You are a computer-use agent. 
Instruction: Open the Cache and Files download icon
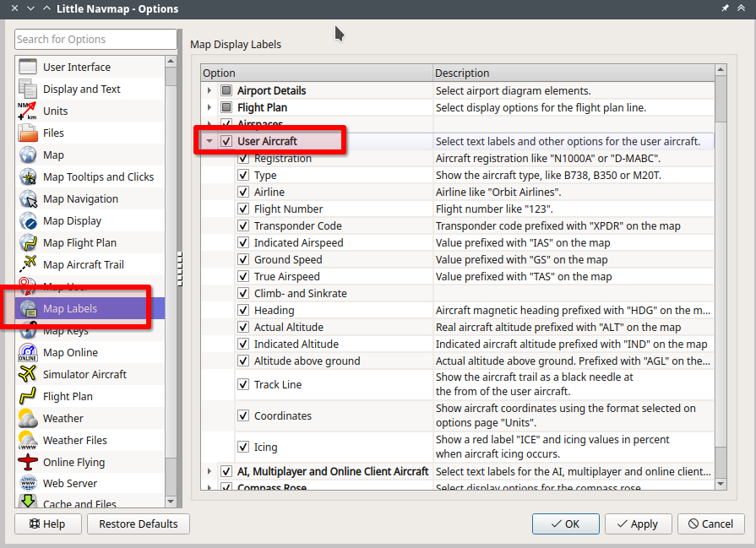click(x=28, y=502)
